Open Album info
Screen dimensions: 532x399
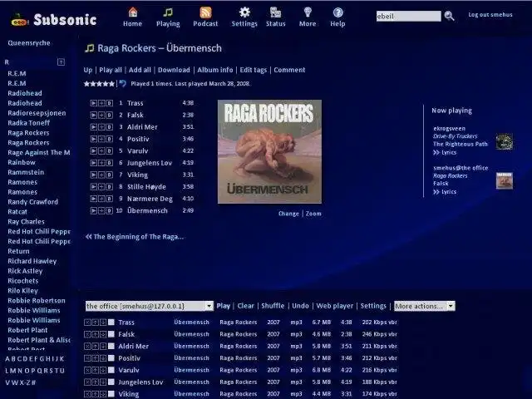[x=215, y=70]
